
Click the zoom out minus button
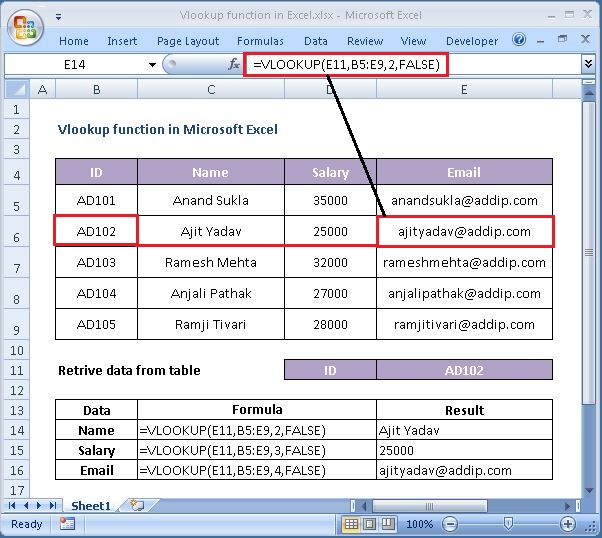point(450,524)
